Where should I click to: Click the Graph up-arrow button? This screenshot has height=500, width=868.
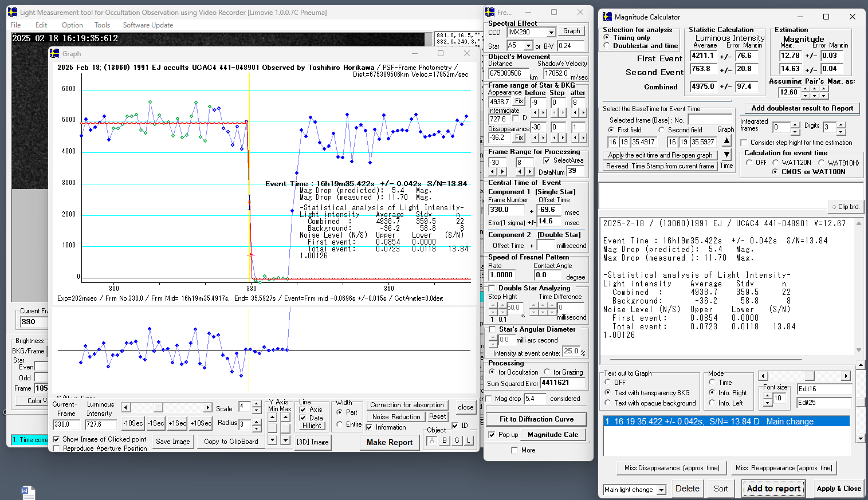click(726, 141)
